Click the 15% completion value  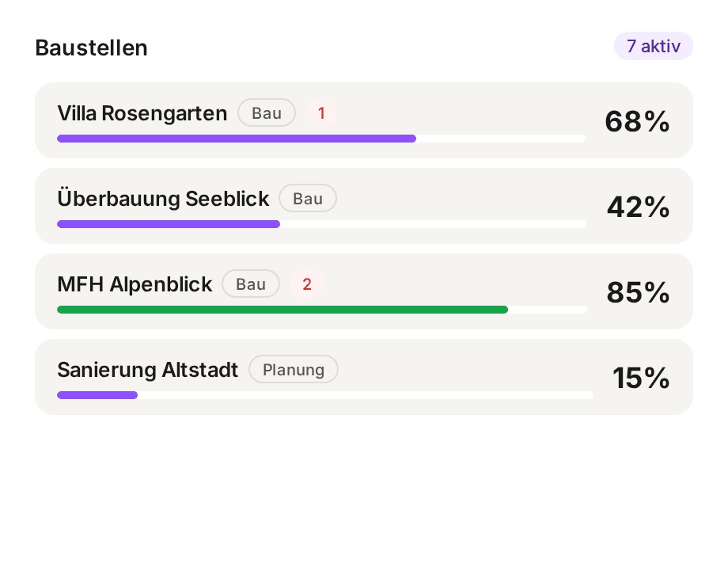pos(641,378)
